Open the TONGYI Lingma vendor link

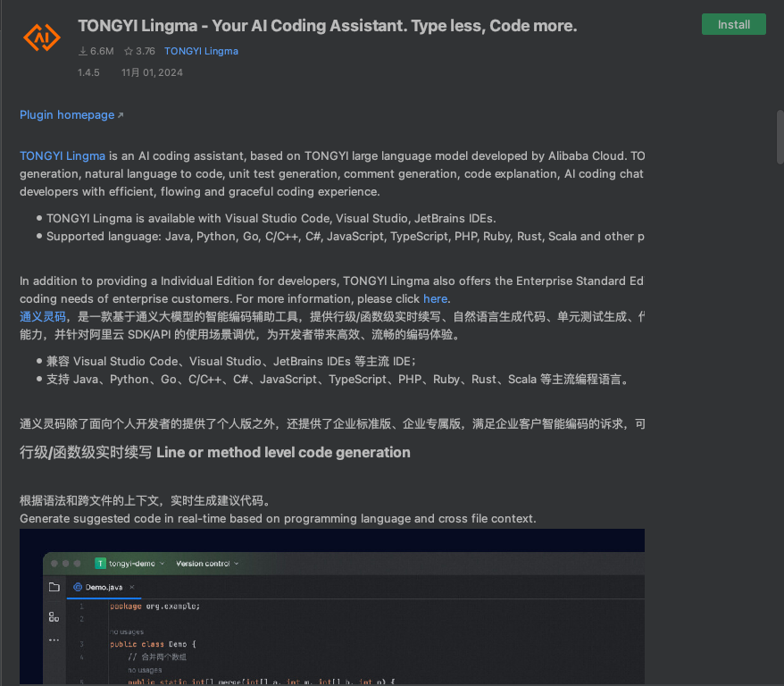201,51
